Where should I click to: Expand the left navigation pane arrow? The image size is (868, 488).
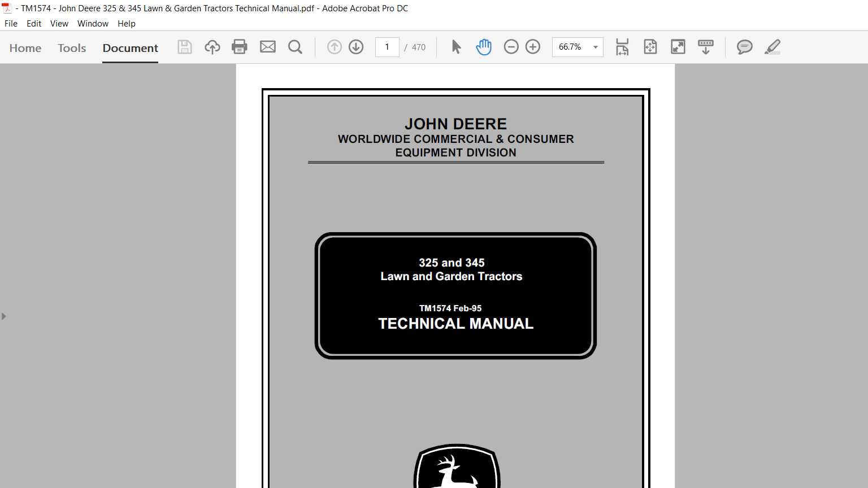pos(4,316)
